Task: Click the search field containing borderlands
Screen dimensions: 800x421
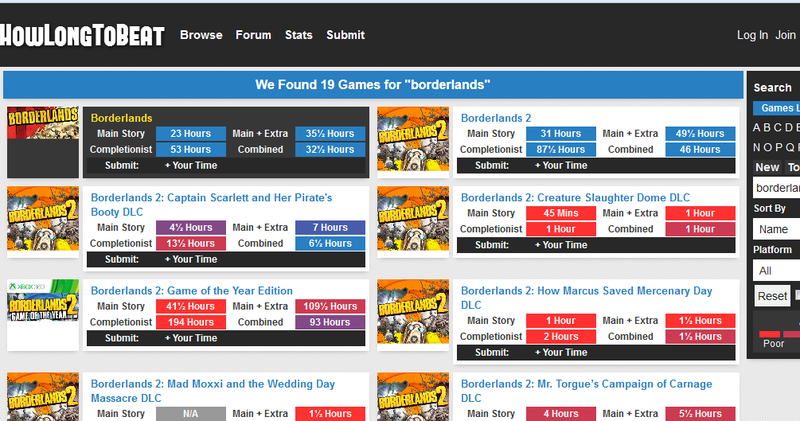Action: tap(777, 188)
